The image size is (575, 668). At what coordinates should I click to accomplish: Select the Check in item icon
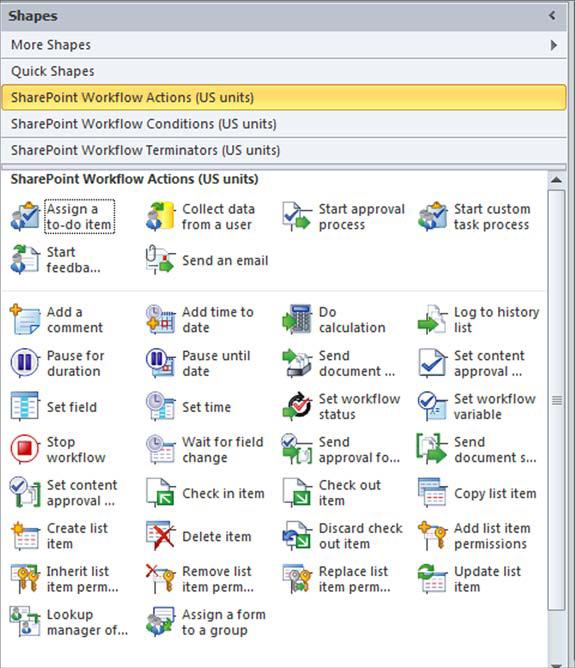(x=160, y=493)
